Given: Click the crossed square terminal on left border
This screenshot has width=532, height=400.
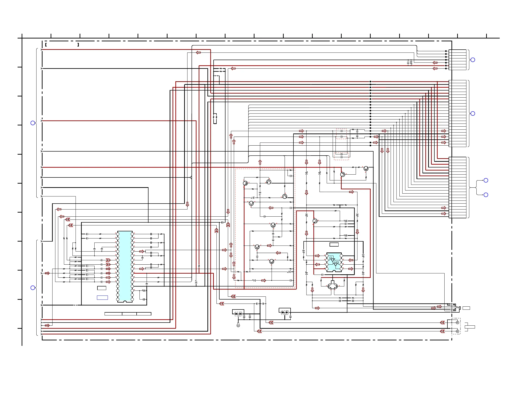Looking at the screenshot, I should pyautogui.click(x=42, y=177).
